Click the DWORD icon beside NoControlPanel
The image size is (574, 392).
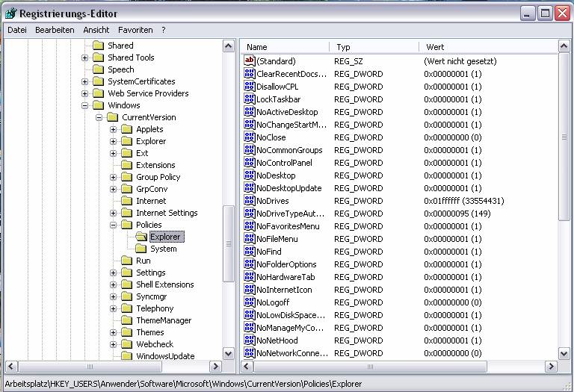point(250,162)
